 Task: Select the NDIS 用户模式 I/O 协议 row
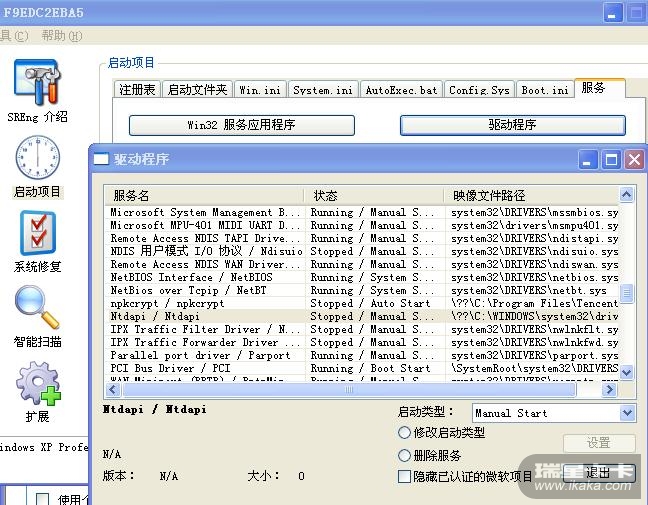click(x=362, y=251)
